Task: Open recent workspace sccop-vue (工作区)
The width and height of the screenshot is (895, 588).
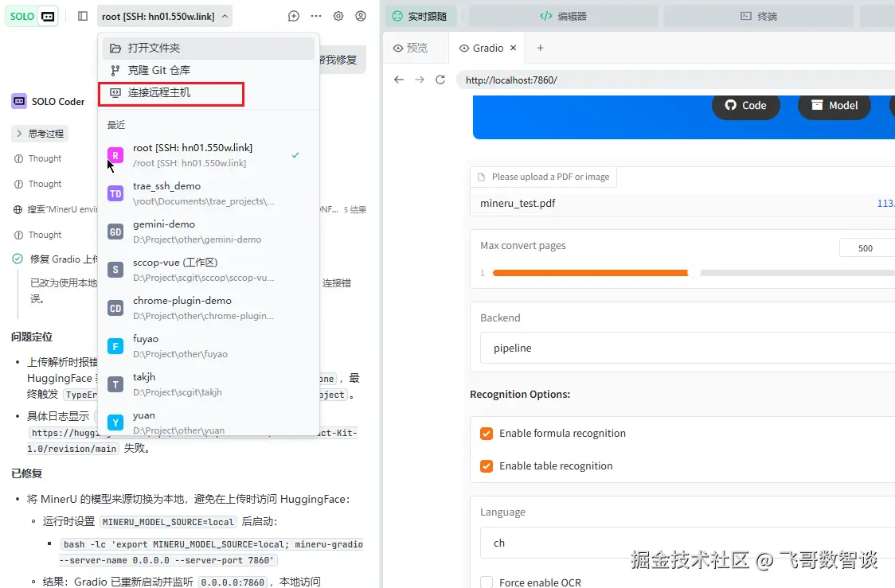Action: (209, 270)
